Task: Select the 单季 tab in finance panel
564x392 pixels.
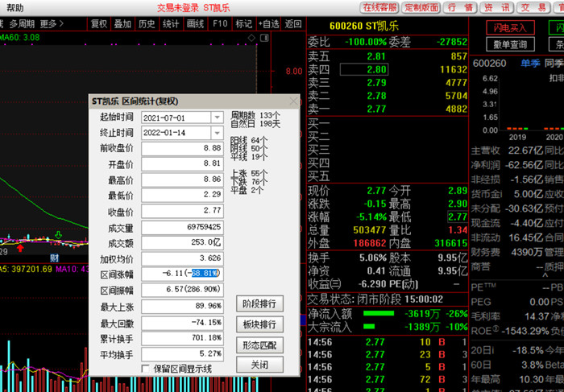Action: (530, 64)
